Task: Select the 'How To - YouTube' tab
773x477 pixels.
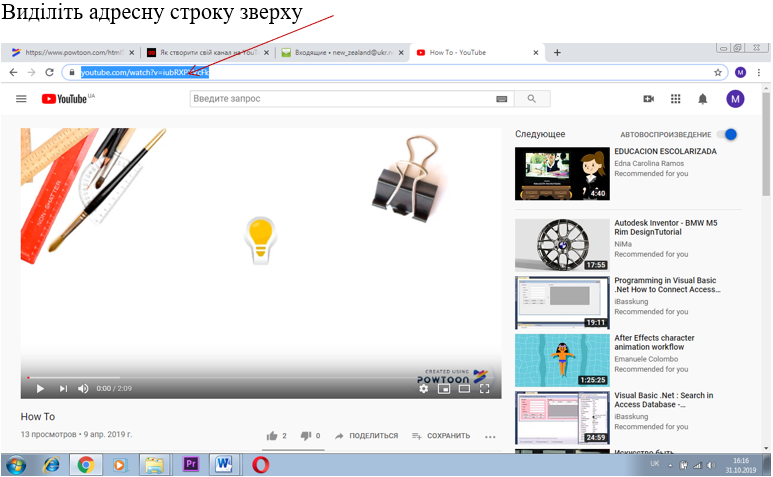Action: click(x=476, y=52)
